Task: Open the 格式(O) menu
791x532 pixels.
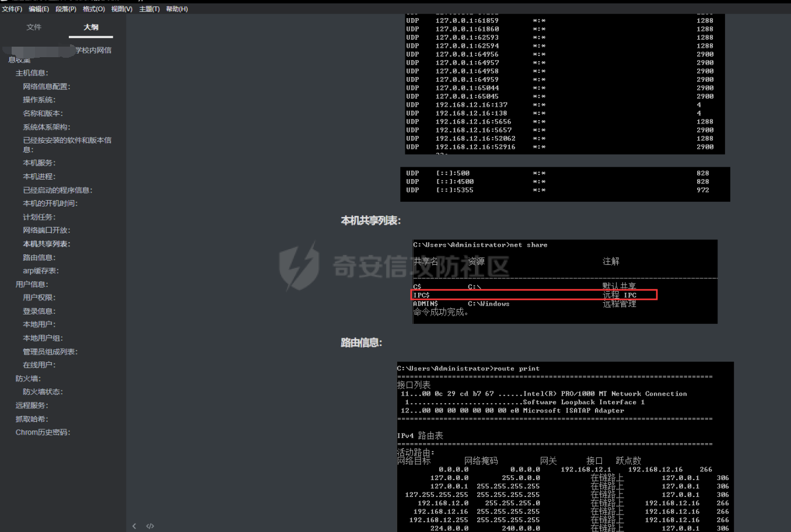Action: [94, 9]
